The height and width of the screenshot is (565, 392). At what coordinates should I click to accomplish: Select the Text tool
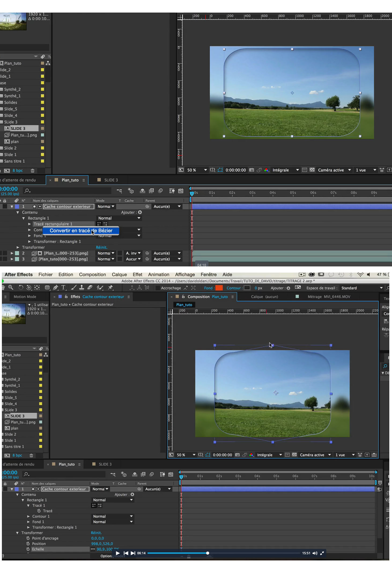tap(64, 288)
